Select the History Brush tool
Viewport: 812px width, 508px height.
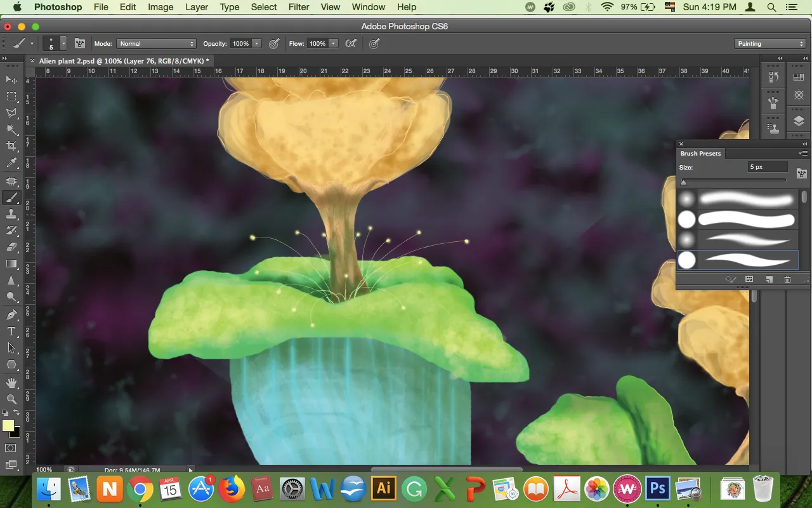[x=11, y=231]
